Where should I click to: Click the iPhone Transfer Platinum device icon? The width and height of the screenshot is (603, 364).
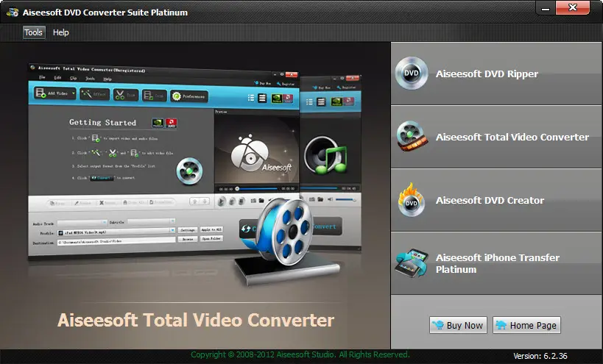pos(412,263)
